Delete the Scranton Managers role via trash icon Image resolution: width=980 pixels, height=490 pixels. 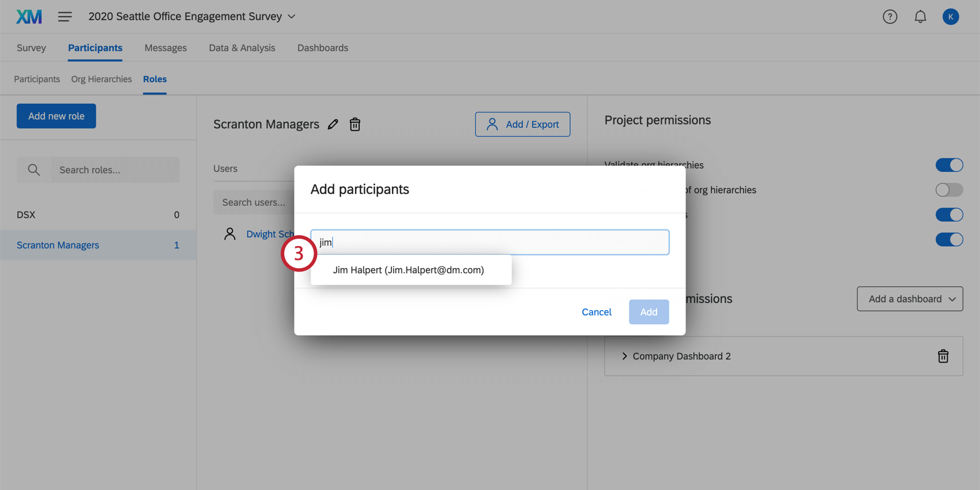(355, 124)
